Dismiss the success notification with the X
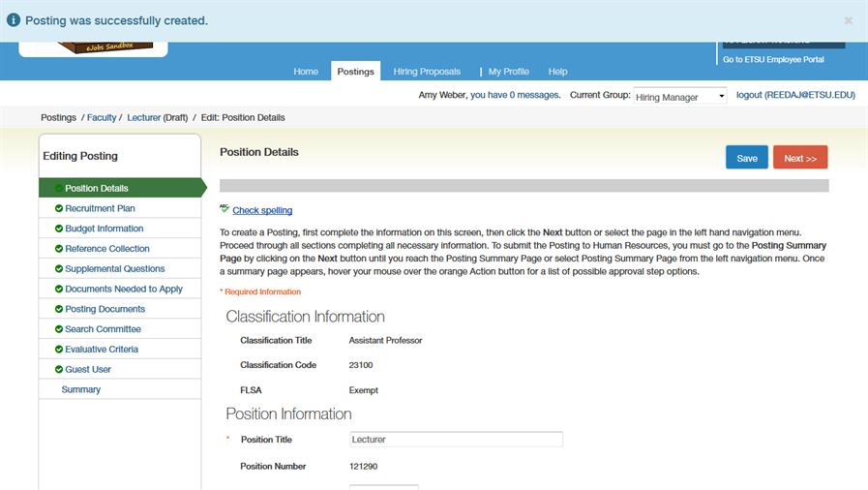The image size is (868, 490). (848, 20)
